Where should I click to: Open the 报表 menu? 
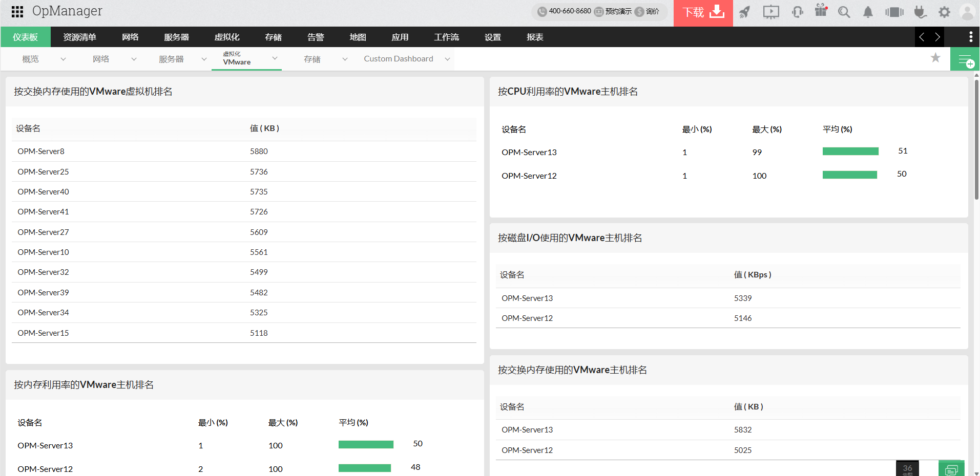coord(535,37)
